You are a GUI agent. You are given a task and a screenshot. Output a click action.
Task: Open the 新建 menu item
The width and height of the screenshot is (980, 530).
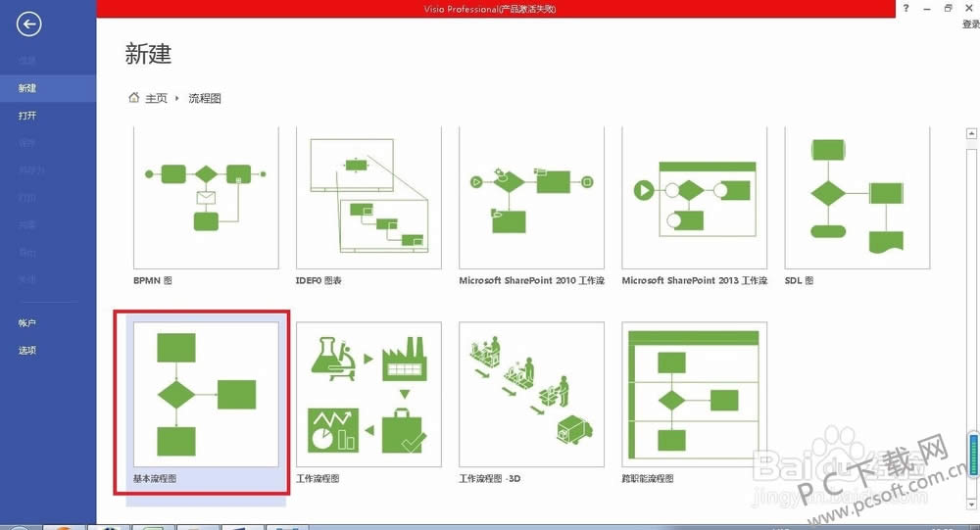coord(27,88)
